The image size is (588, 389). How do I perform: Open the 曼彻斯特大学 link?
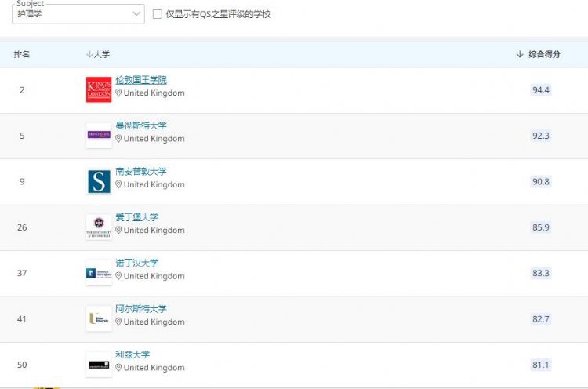[x=141, y=125]
